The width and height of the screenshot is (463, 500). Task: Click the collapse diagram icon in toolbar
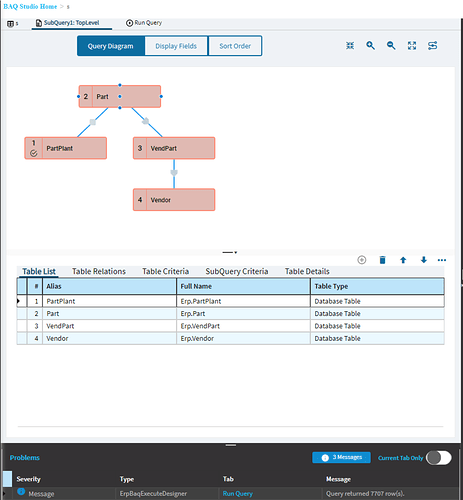click(x=350, y=46)
